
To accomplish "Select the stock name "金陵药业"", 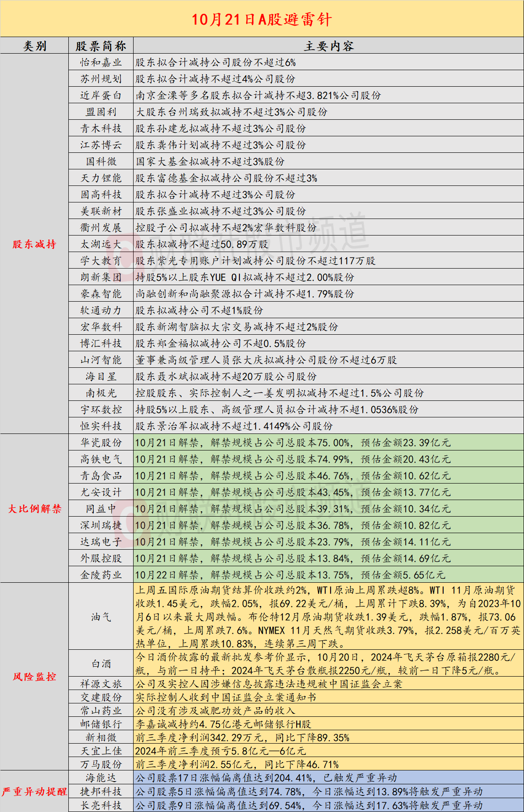I will click(101, 575).
